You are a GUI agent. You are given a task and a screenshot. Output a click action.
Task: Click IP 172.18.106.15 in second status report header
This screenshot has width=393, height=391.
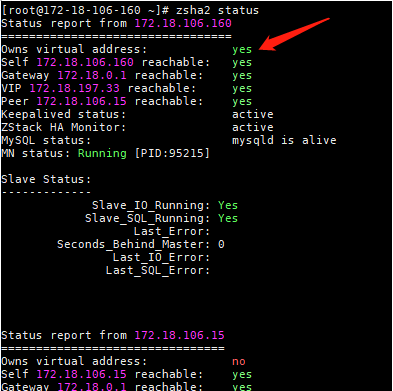(x=179, y=335)
